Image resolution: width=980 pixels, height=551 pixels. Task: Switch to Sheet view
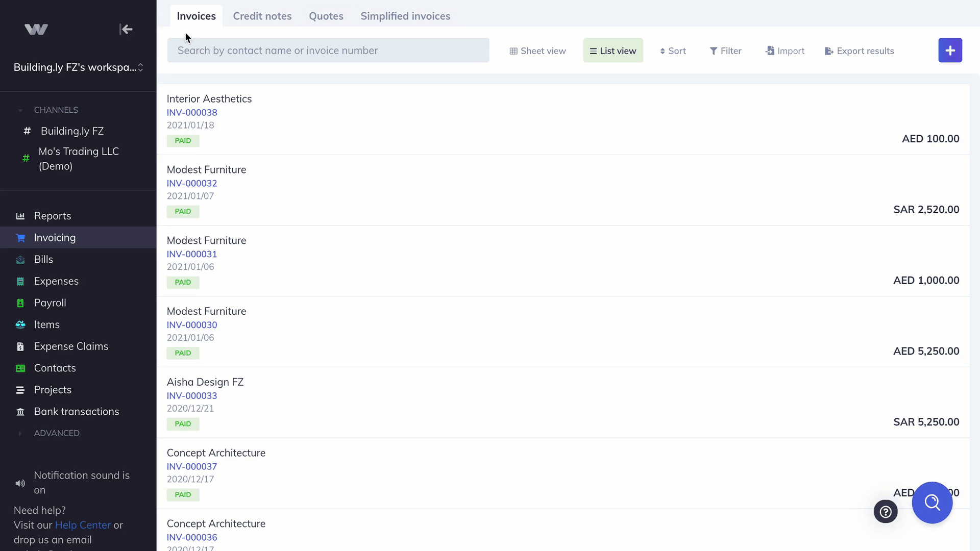coord(537,51)
